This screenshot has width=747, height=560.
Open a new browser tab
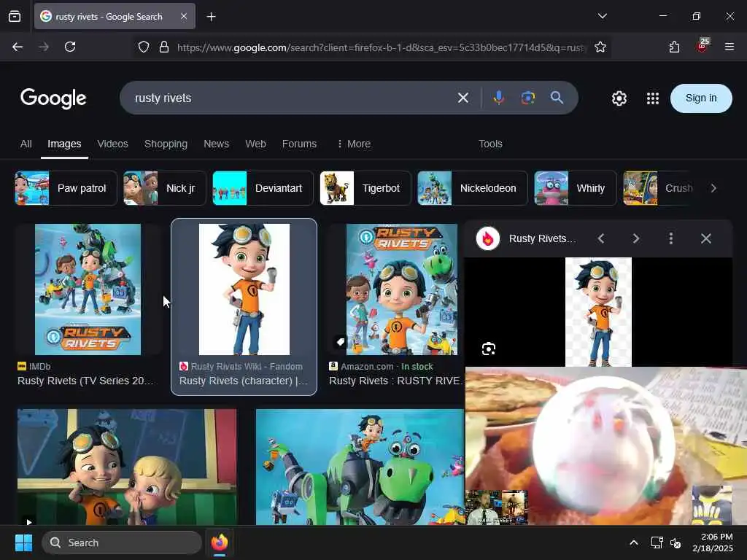pos(211,17)
